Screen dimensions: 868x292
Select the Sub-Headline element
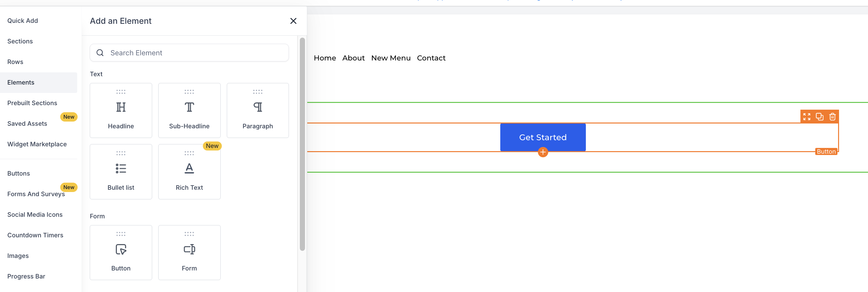pos(189,110)
